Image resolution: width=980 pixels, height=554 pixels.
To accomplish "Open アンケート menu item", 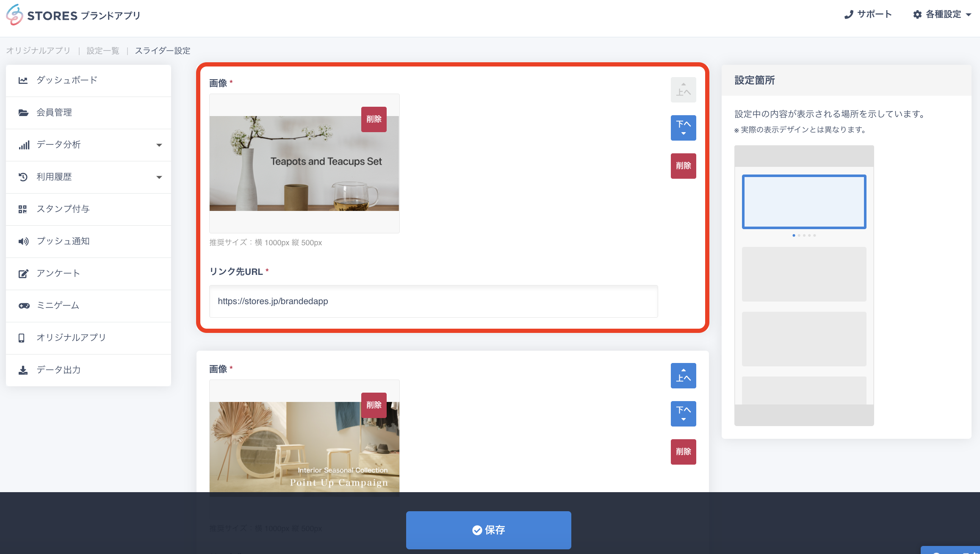I will [89, 274].
